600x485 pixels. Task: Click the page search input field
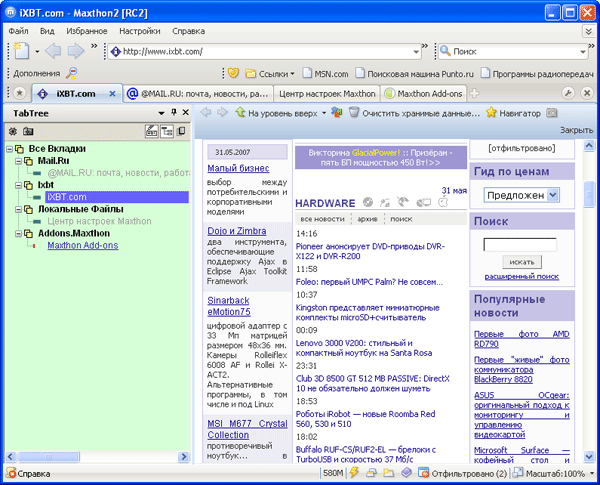[x=520, y=245]
